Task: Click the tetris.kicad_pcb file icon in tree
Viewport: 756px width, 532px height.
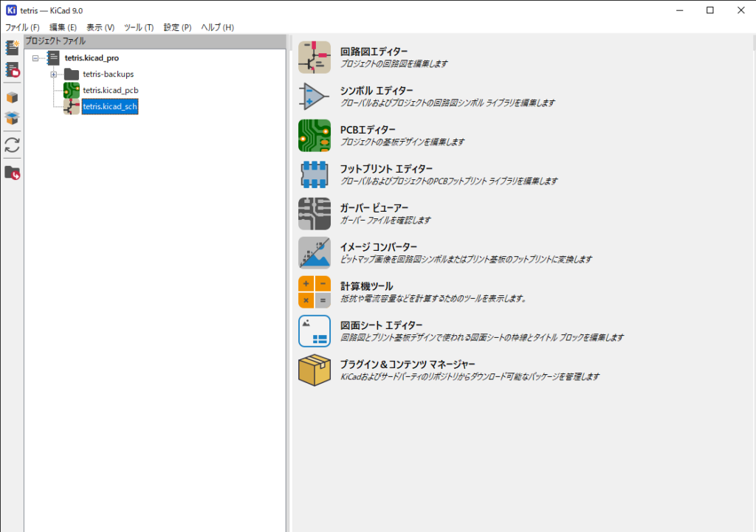Action: click(72, 90)
